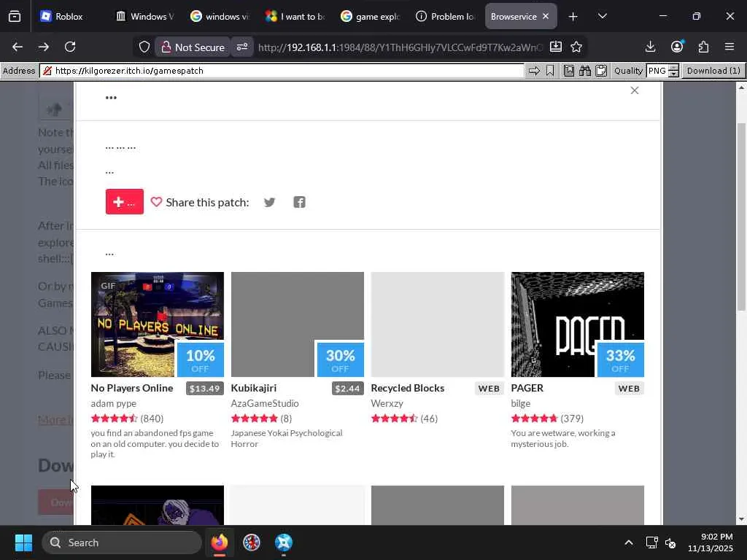Click Browservice find binoculars icon
The height and width of the screenshot is (560, 747).
[585, 71]
